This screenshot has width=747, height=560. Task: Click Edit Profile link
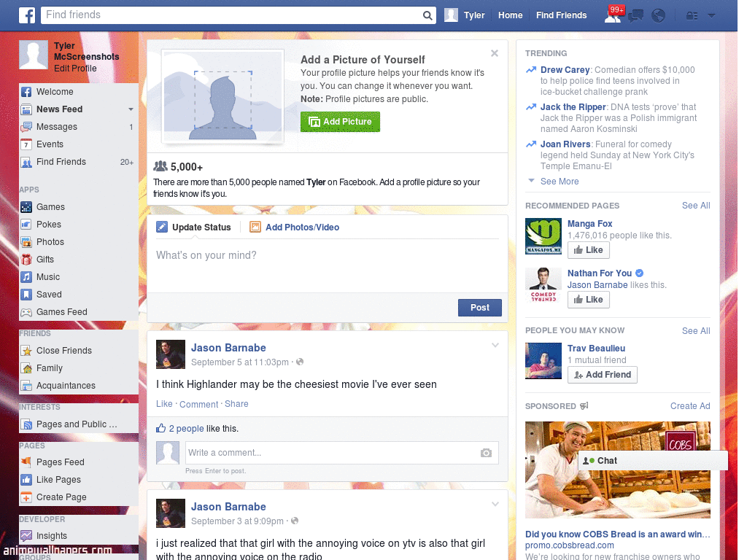(x=75, y=69)
